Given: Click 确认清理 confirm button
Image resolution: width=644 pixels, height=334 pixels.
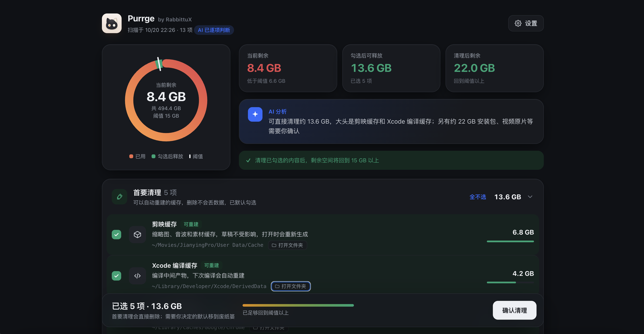Looking at the screenshot, I should pyautogui.click(x=514, y=310).
